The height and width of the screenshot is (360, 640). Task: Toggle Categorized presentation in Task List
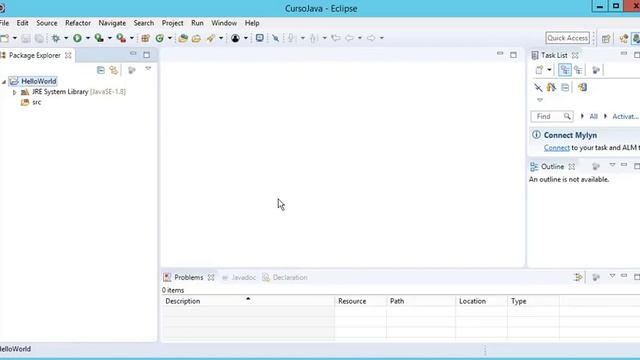(x=565, y=70)
